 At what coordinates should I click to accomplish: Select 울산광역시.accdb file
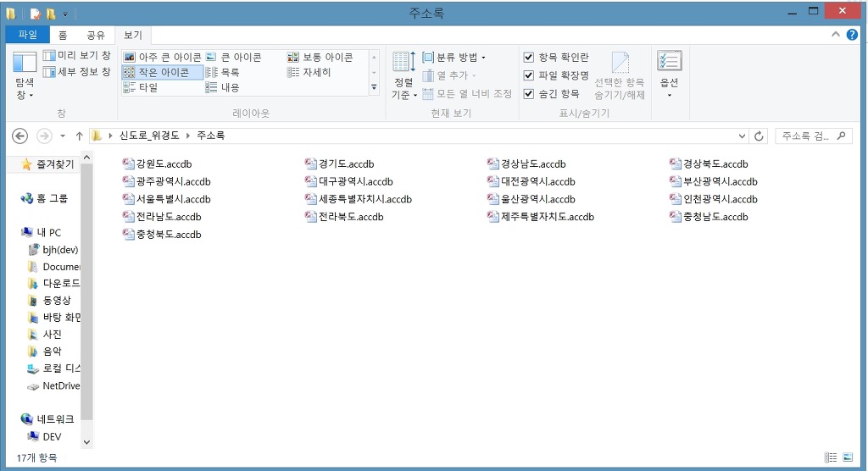531,199
